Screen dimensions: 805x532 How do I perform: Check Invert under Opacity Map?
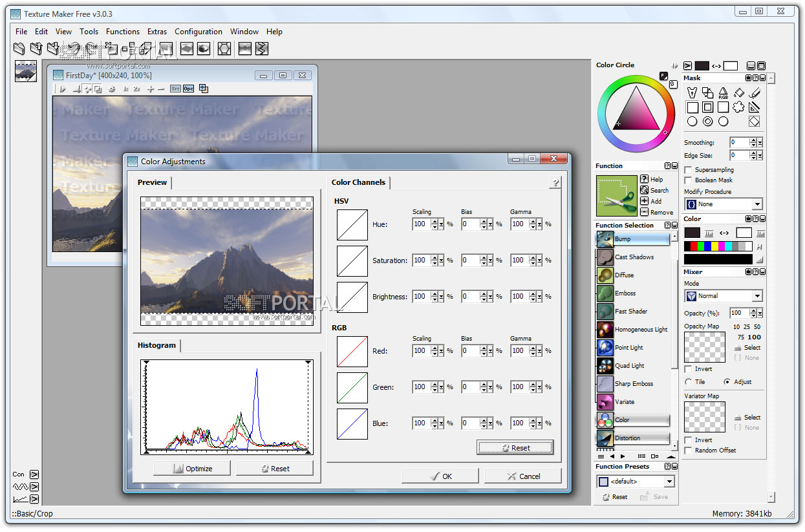click(689, 369)
